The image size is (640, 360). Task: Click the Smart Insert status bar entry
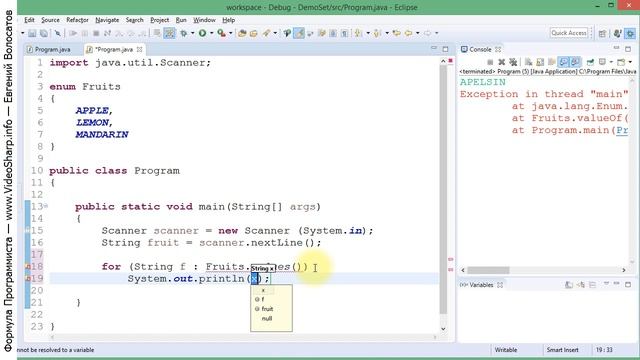pyautogui.click(x=562, y=350)
